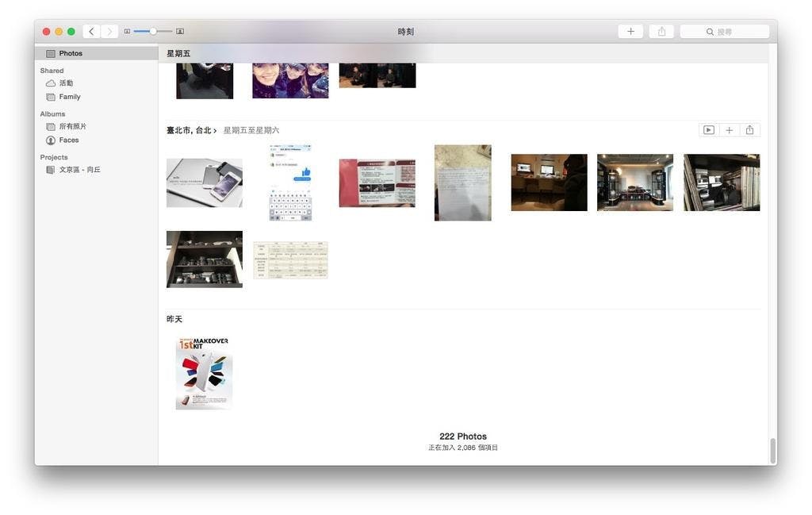This screenshot has height=515, width=812.
Task: Click the 昨天 section header
Action: tap(174, 319)
